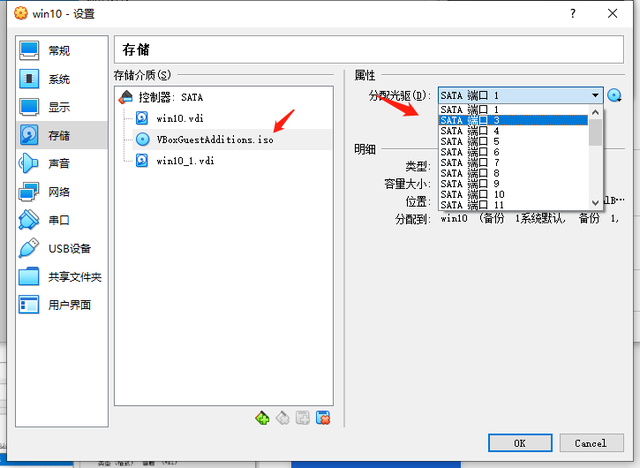Open the optical disk chooser disc icon

pos(615,95)
